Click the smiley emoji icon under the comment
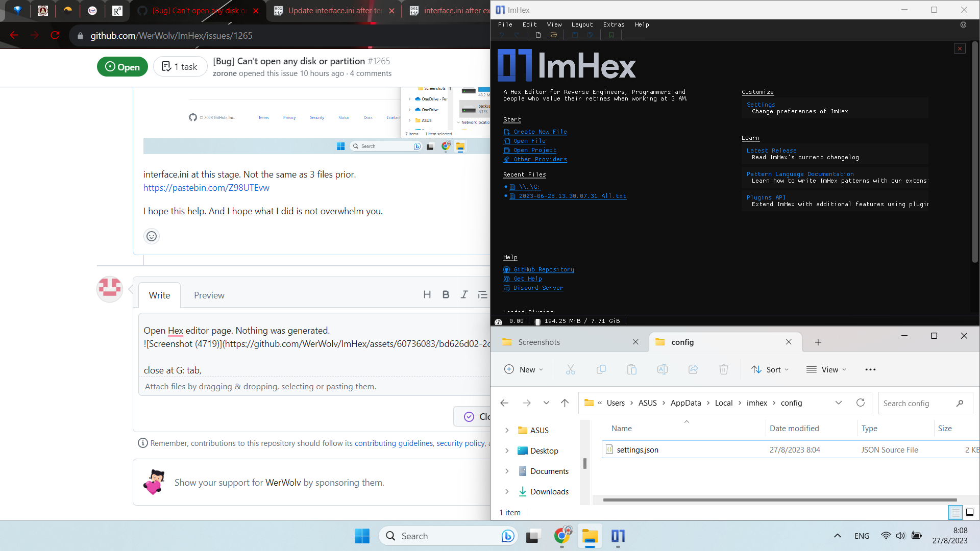Image resolution: width=980 pixels, height=551 pixels. (x=151, y=236)
